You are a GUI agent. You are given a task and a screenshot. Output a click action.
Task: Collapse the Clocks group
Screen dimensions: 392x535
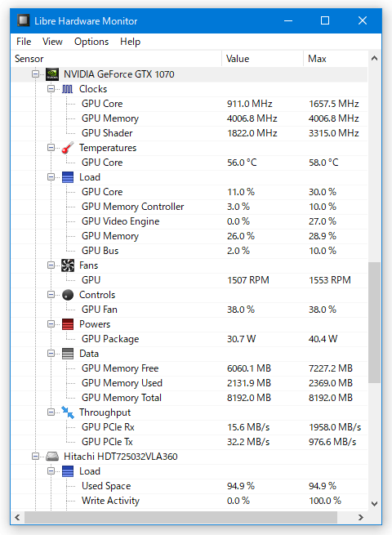(51, 89)
